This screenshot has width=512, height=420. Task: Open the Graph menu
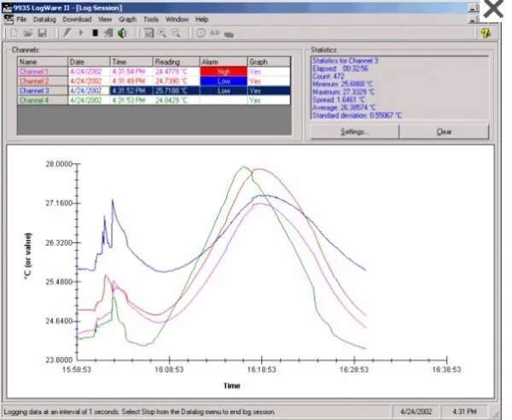[127, 20]
